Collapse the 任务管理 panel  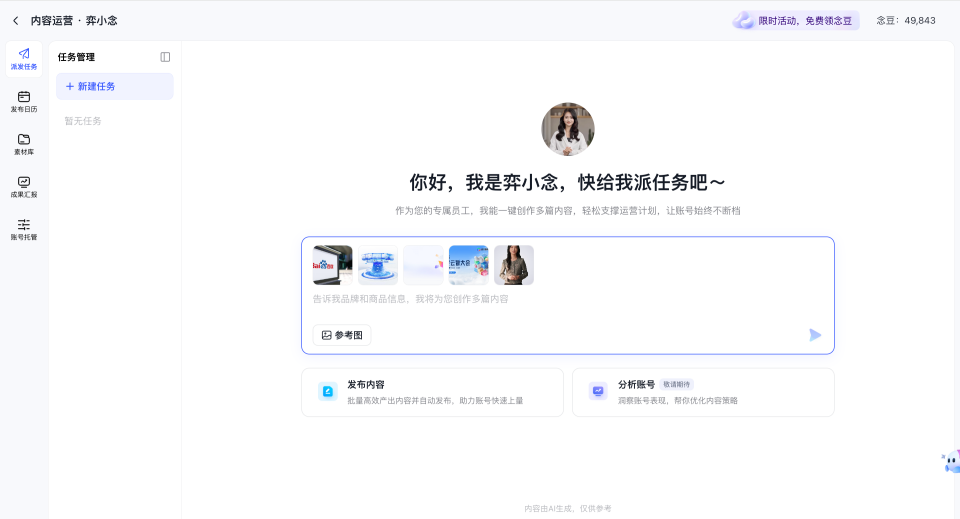click(x=165, y=57)
